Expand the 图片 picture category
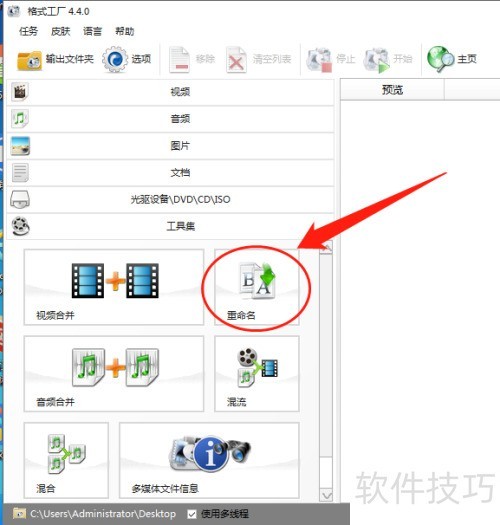This screenshot has height=525, width=500. point(170,146)
